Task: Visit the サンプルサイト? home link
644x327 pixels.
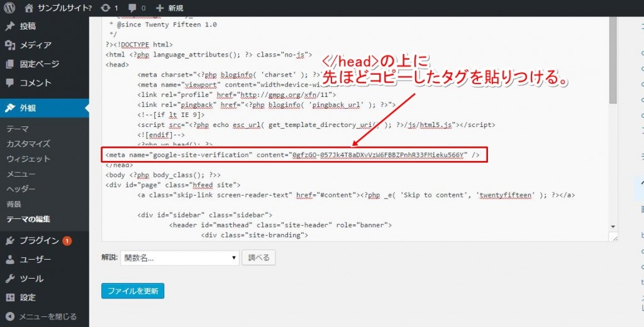Action: click(58, 8)
